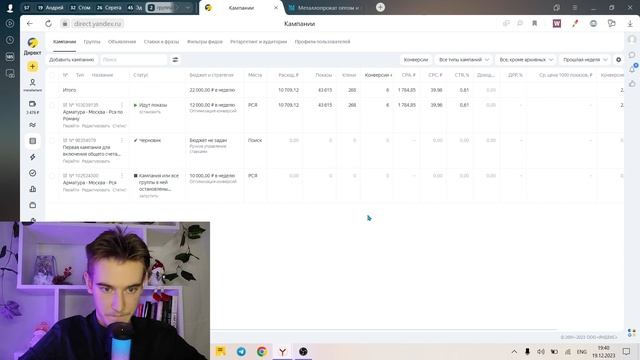Screen dimensions: 640x360
Task: Open the browser downloads arrow icon
Action: (x=630, y=24)
